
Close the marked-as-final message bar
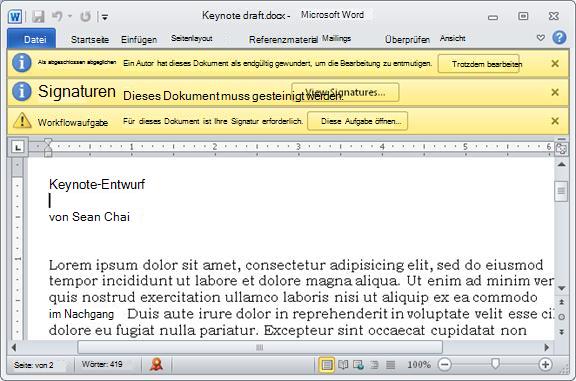[555, 64]
